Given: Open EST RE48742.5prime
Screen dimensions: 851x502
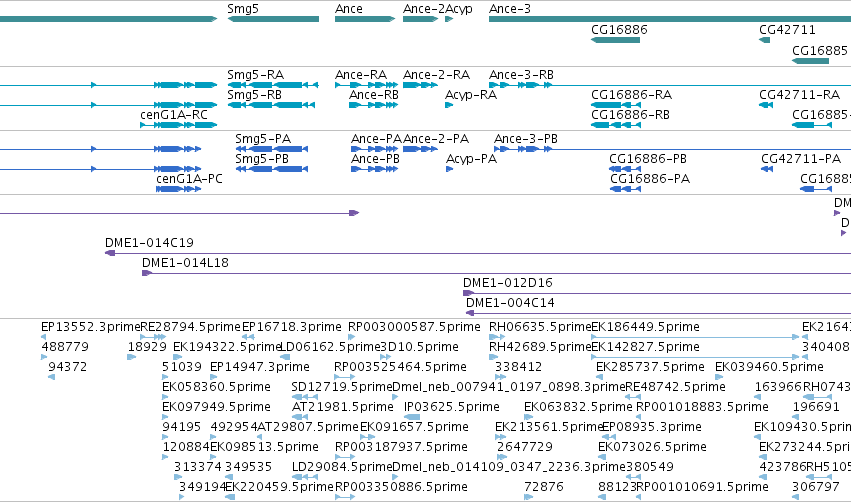Looking at the screenshot, I should pyautogui.click(x=675, y=387).
